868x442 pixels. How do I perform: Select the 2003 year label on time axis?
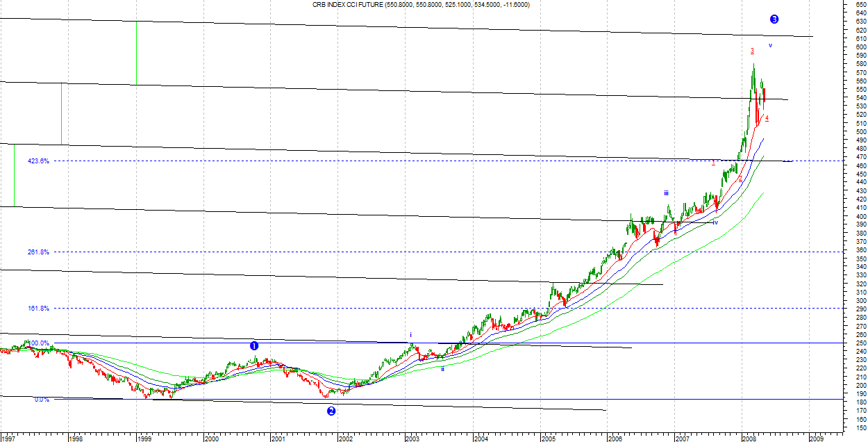pyautogui.click(x=412, y=439)
